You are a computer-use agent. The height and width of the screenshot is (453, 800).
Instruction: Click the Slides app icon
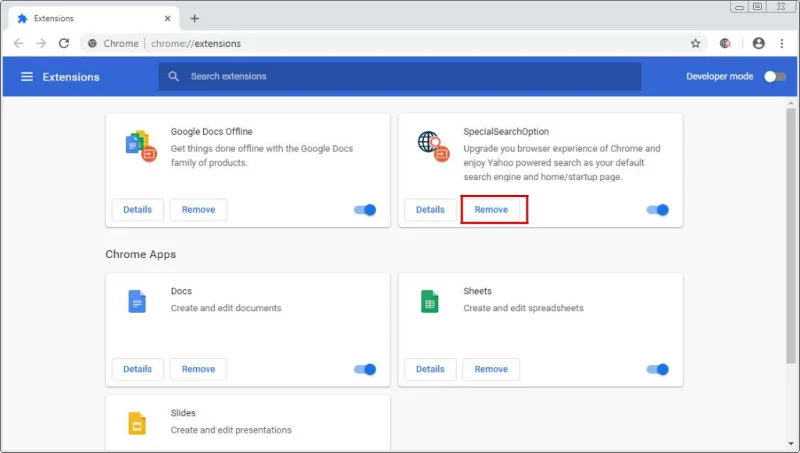click(x=137, y=423)
